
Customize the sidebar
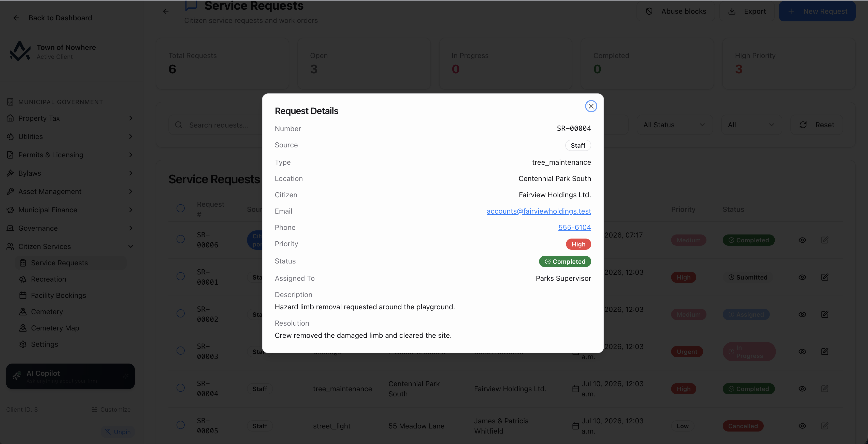click(111, 409)
